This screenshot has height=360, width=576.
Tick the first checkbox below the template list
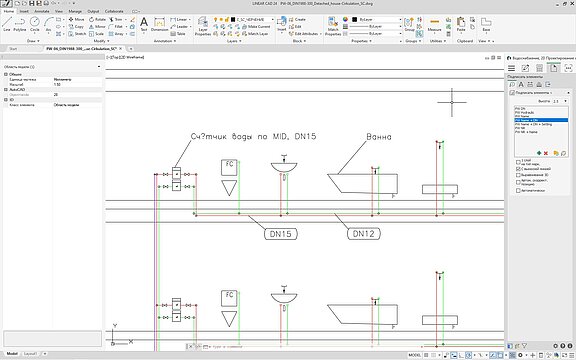point(518,162)
